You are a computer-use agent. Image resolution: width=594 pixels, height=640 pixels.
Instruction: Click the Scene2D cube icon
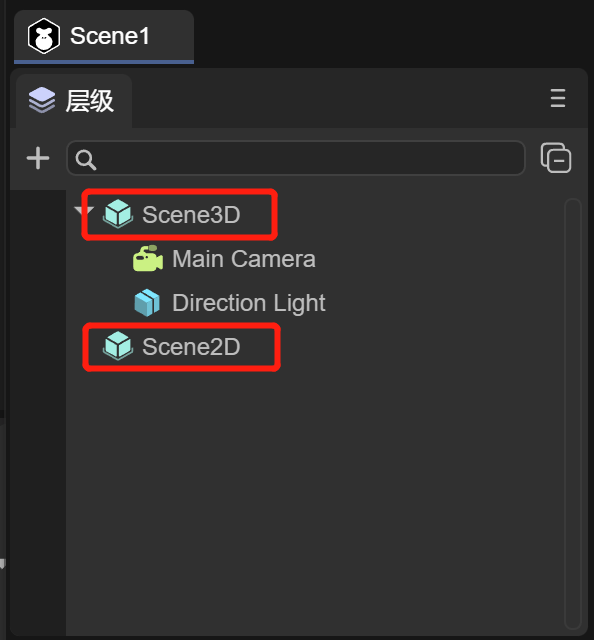(118, 346)
